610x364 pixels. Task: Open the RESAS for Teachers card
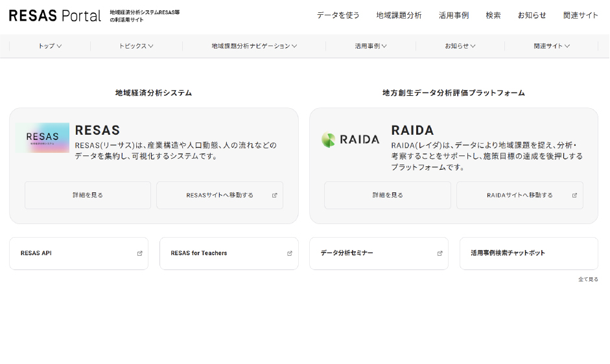(229, 253)
